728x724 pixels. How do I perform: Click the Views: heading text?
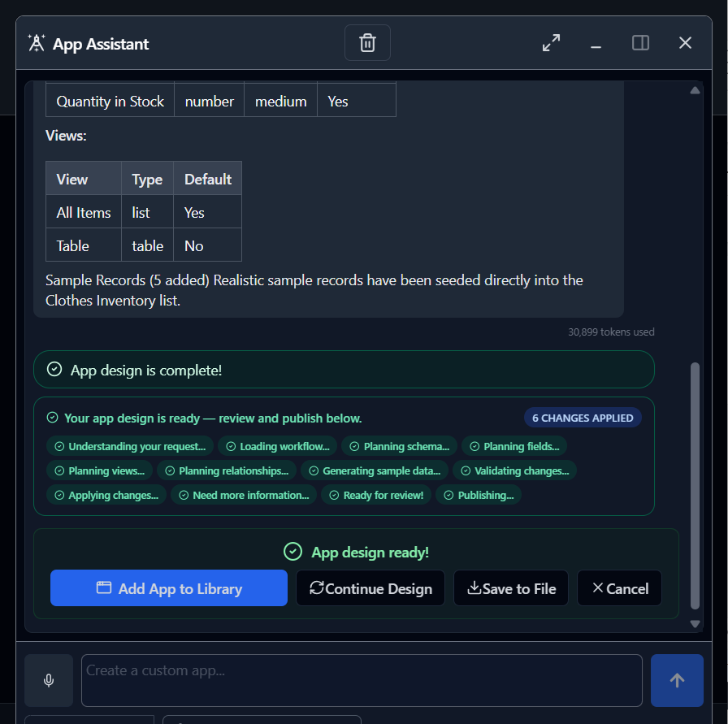coord(66,136)
